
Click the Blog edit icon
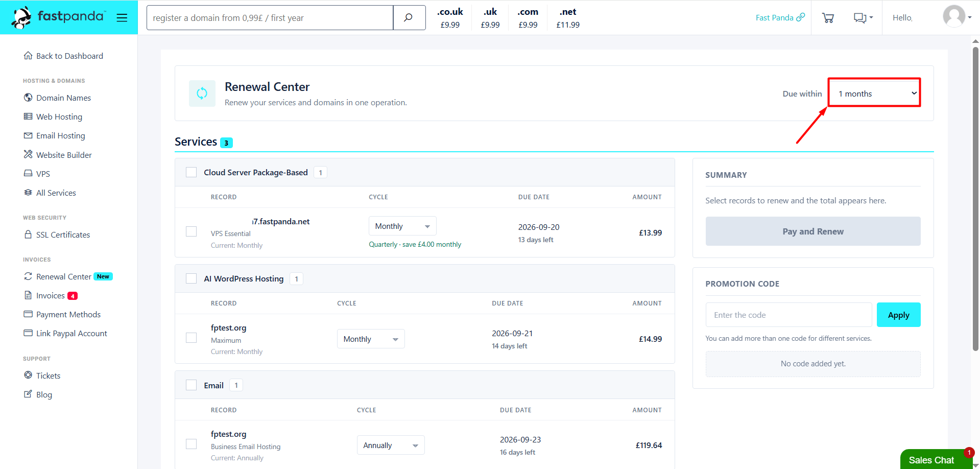tap(28, 394)
